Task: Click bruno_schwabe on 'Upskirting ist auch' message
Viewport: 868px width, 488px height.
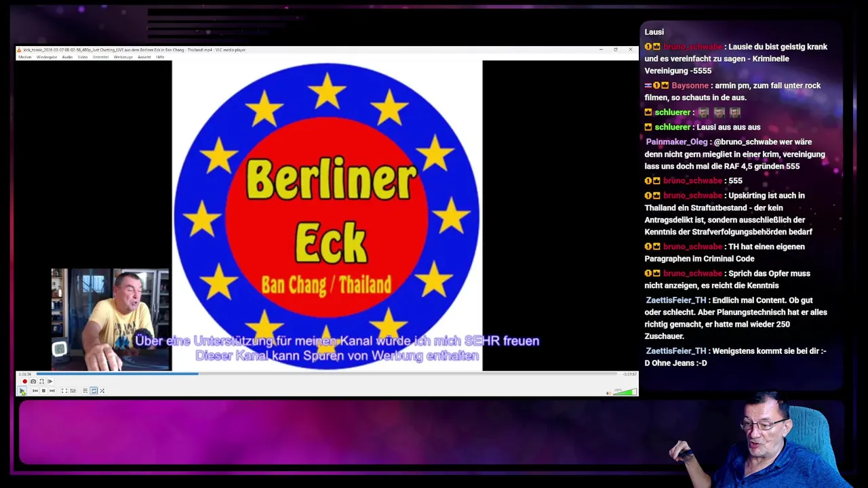Action: (x=692, y=196)
